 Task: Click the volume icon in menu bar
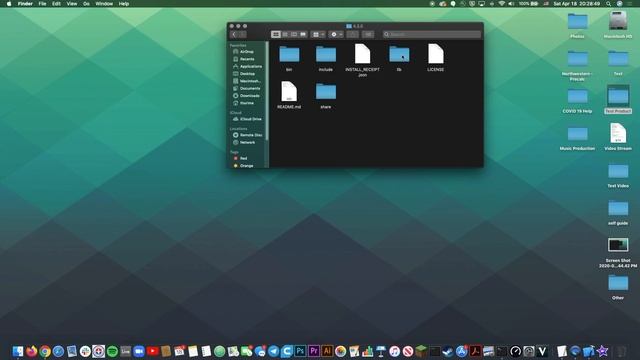511,4
